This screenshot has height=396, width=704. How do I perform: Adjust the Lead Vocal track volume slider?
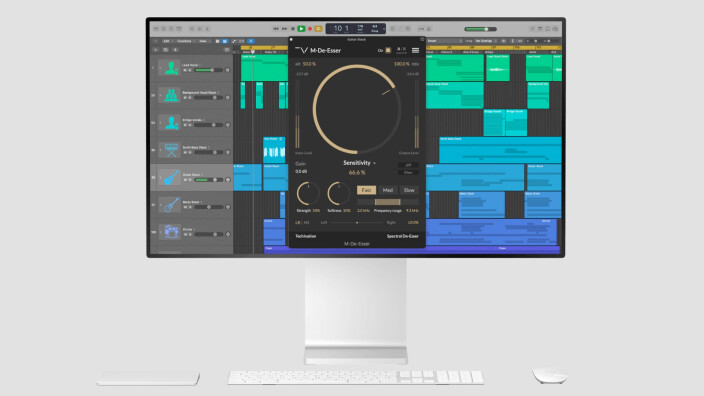tap(208, 70)
